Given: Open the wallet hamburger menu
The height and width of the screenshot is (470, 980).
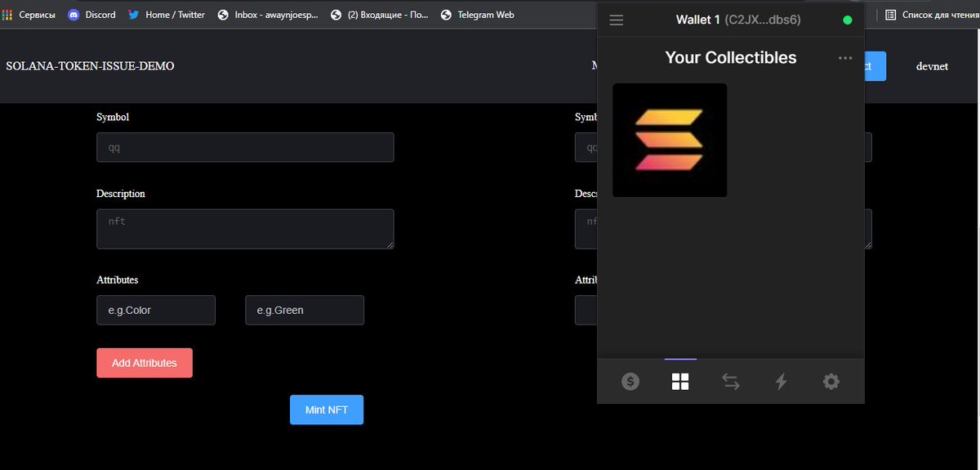Looking at the screenshot, I should 617,20.
